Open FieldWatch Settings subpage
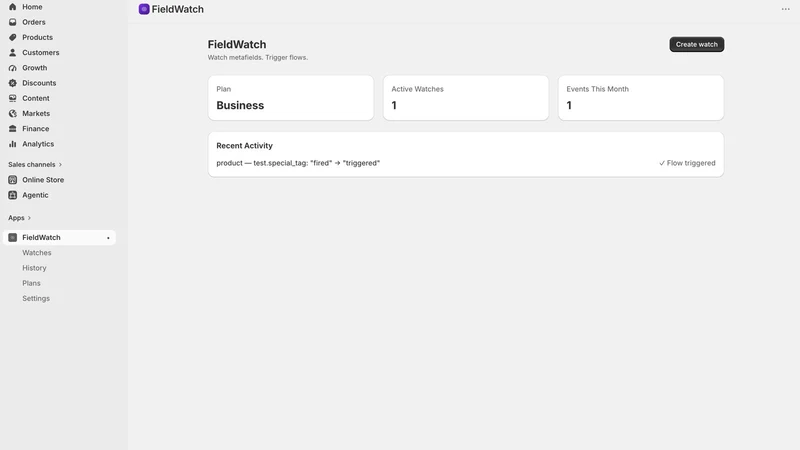The width and height of the screenshot is (800, 450). coord(36,298)
